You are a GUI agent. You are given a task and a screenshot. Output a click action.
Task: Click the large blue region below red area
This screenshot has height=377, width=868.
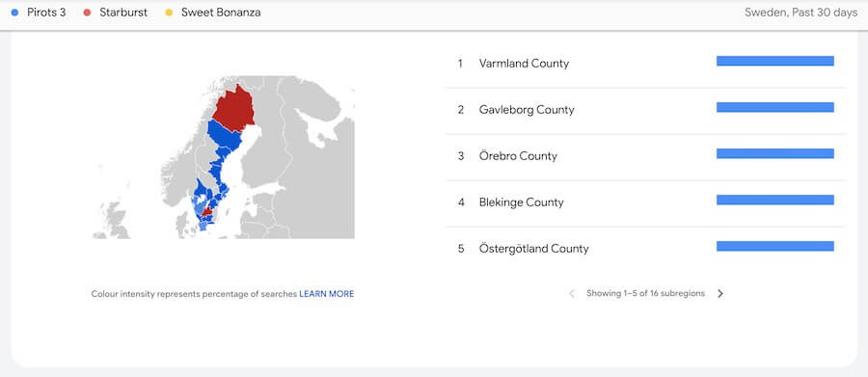click(x=224, y=135)
